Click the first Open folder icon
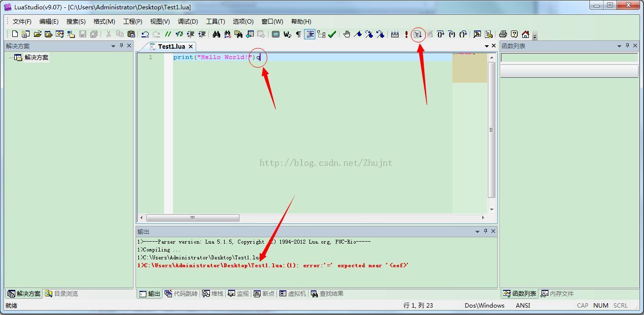644x315 pixels. 37,34
